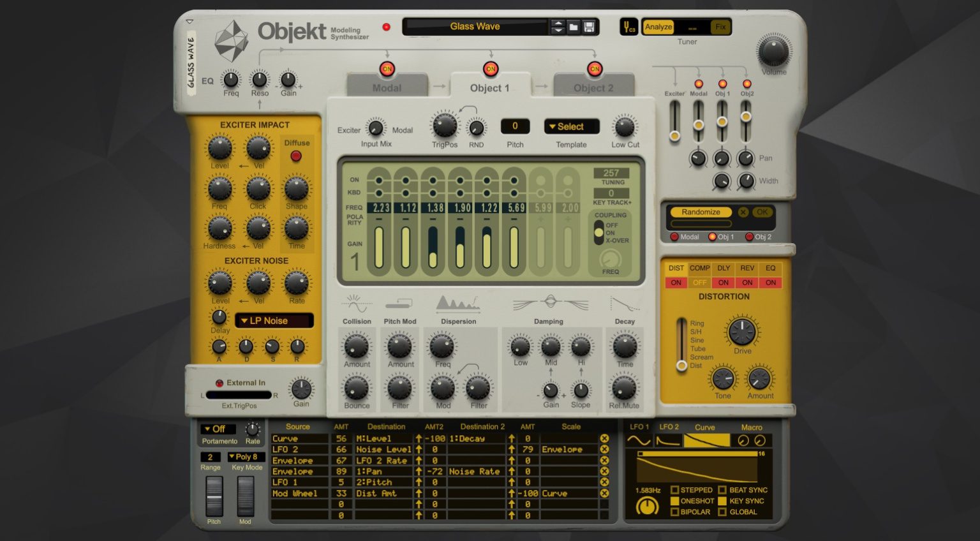Switch to the Modal tab
The image size is (980, 541).
click(387, 87)
